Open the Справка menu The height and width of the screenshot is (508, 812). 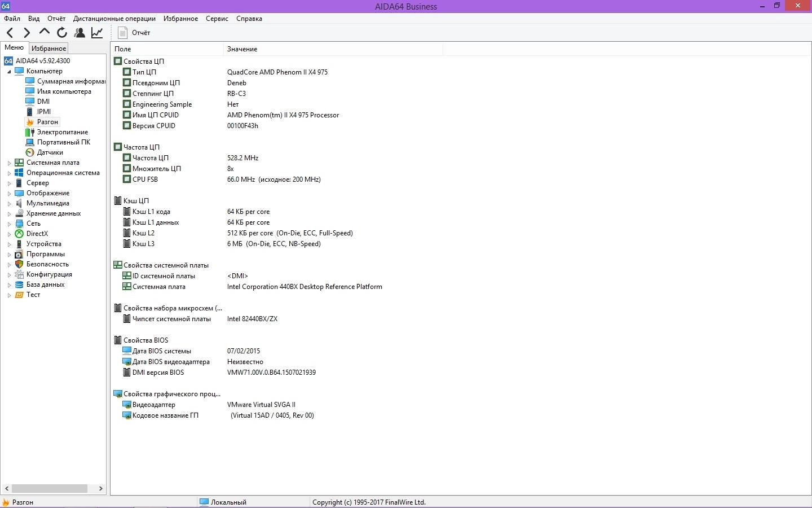click(249, 19)
